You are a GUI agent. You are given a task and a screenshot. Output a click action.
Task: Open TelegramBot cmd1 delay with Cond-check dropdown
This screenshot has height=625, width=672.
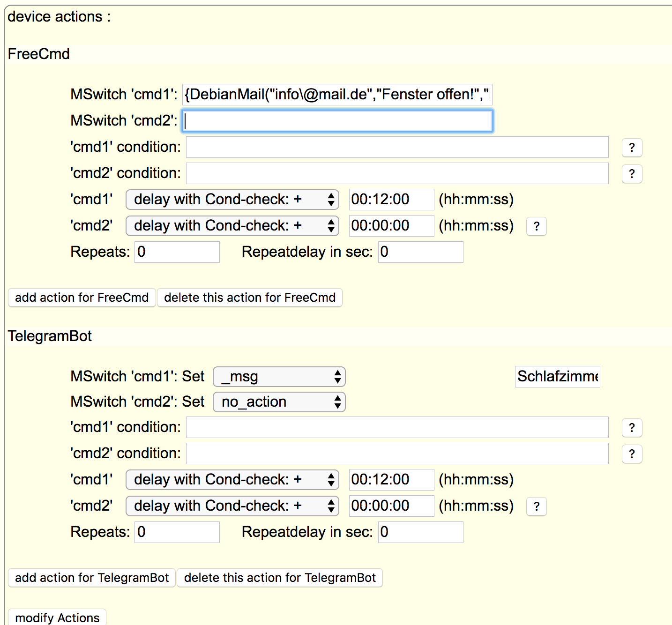(232, 480)
